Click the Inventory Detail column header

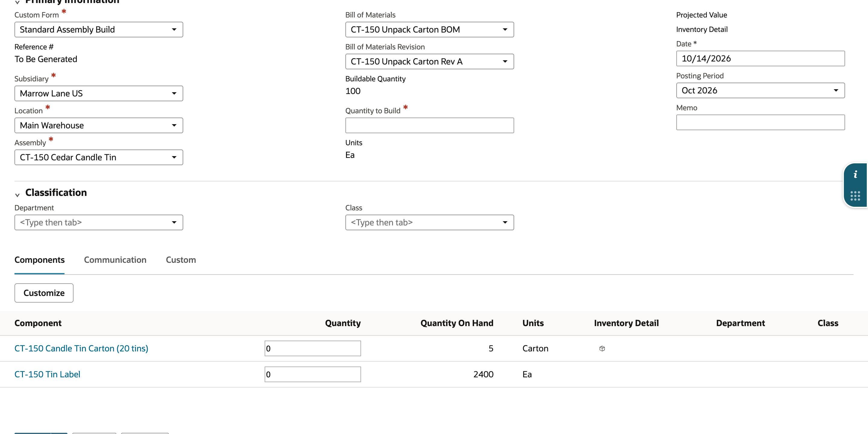626,323
